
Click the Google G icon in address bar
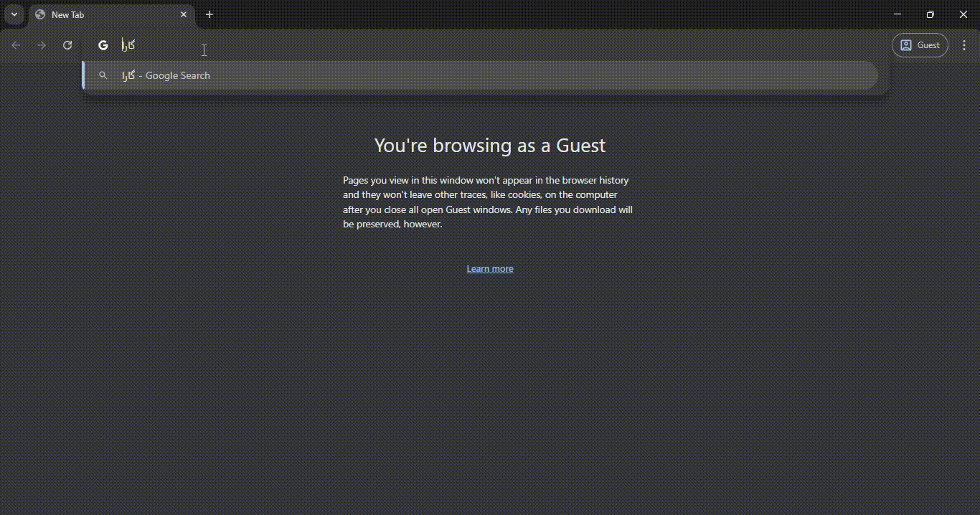point(103,45)
